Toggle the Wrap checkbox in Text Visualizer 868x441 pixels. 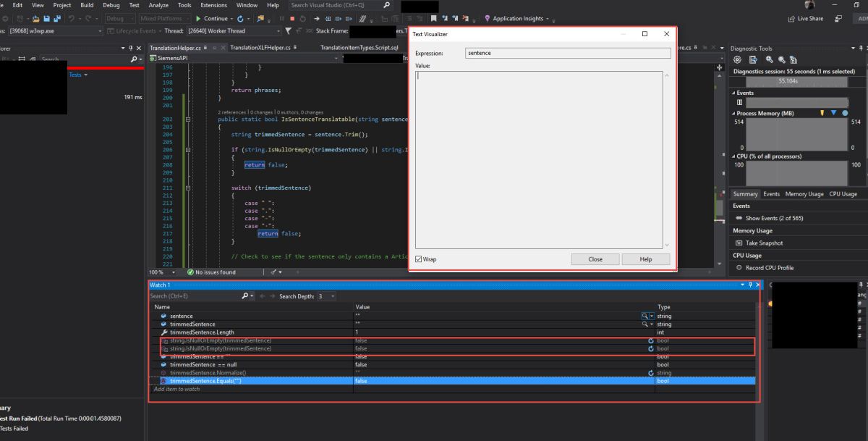pos(420,259)
